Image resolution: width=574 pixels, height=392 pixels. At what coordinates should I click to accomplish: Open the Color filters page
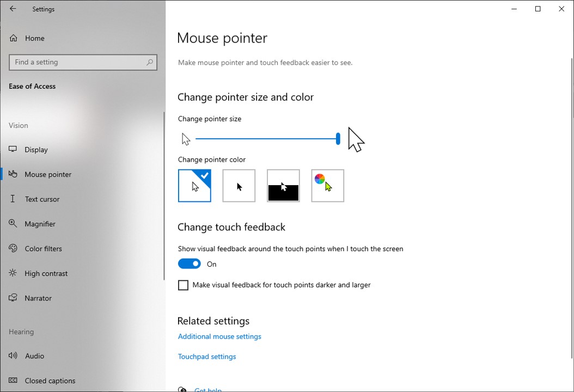click(x=43, y=249)
